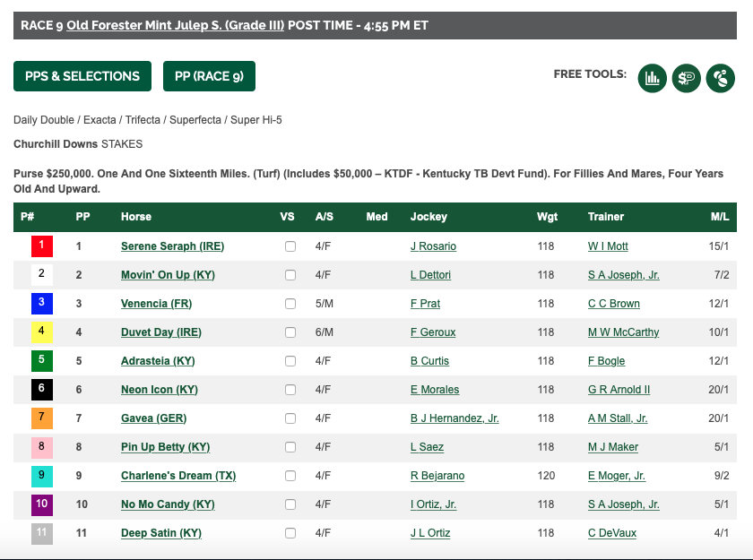Open the bar chart free tool icon

pos(653,78)
